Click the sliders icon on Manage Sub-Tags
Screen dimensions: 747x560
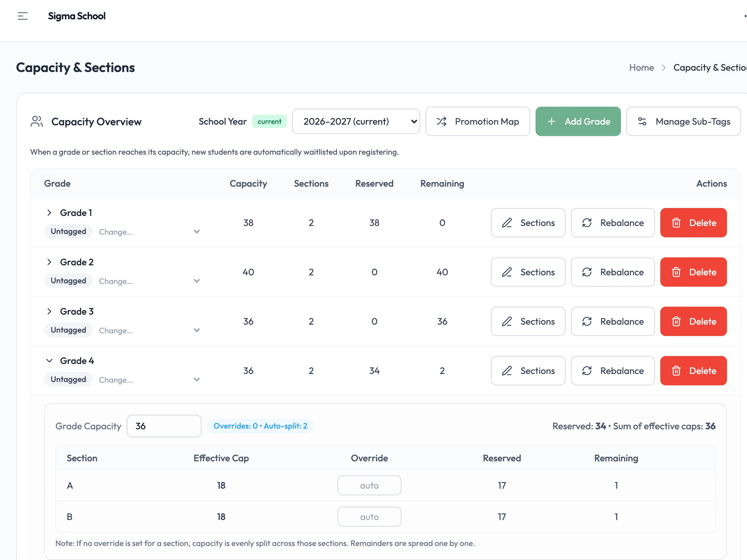[642, 122]
